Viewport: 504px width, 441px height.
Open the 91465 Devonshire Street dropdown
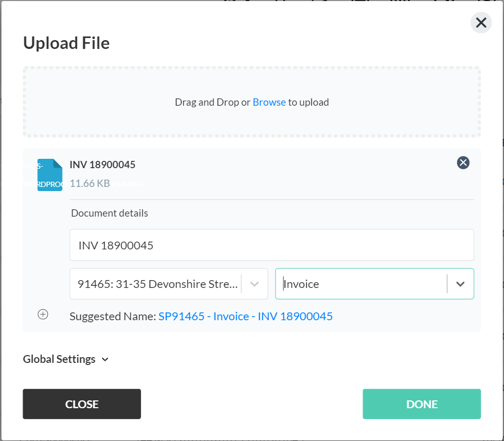(x=169, y=284)
